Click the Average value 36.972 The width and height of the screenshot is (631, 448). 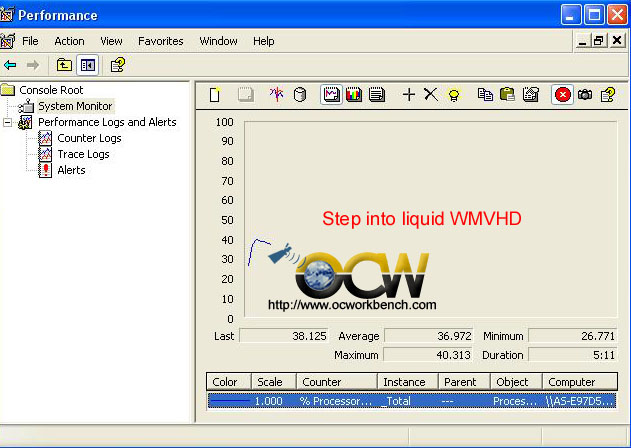428,336
